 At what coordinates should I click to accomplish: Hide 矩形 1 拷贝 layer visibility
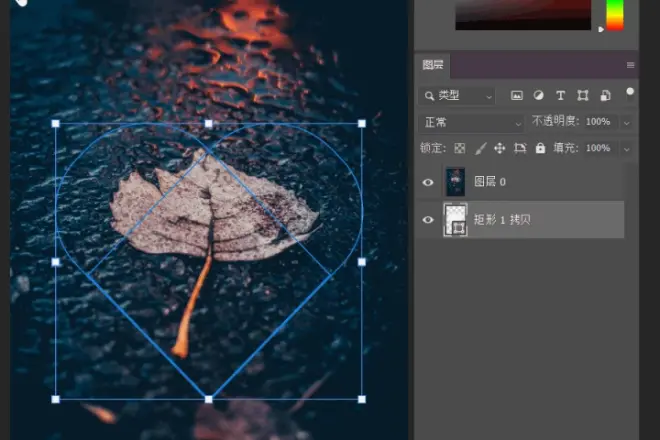428,220
